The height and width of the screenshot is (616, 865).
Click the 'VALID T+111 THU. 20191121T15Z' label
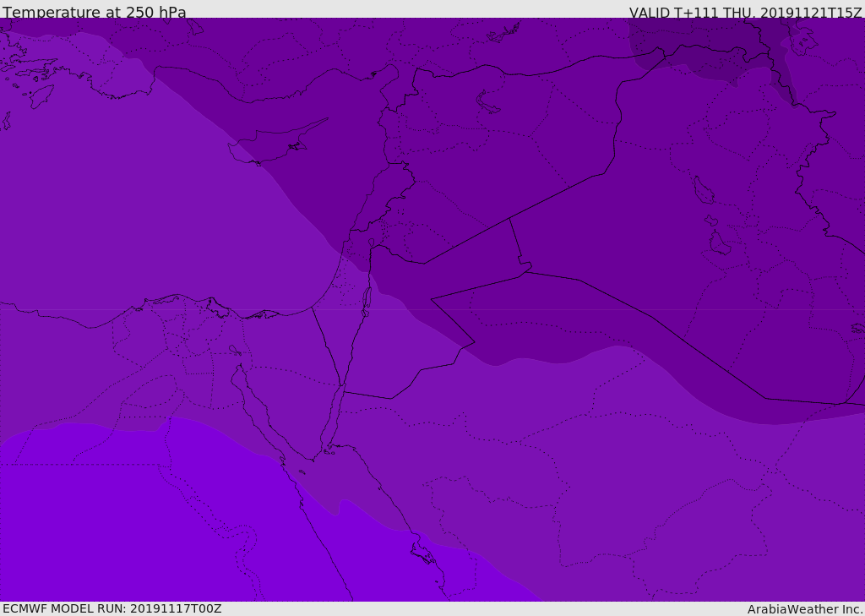[x=745, y=13]
